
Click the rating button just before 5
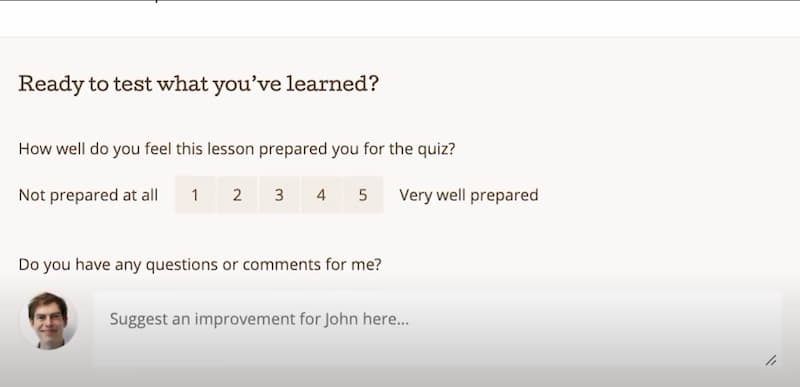coord(321,194)
